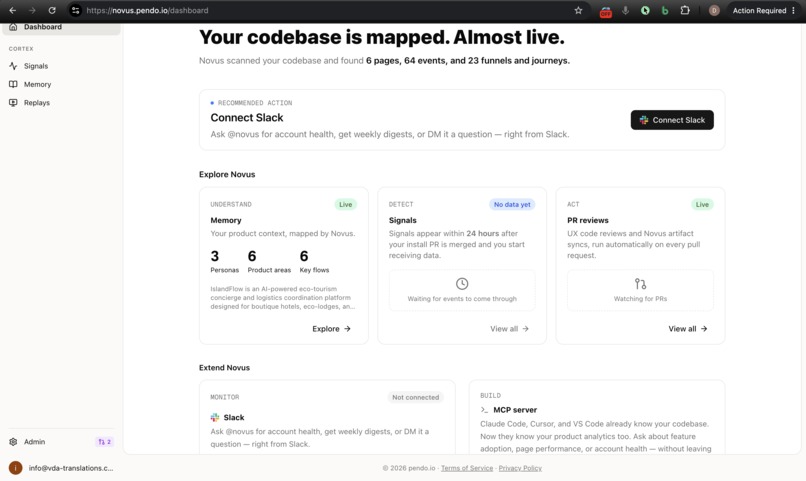Go back with browser back arrow
Image resolution: width=806 pixels, height=481 pixels.
(x=12, y=10)
